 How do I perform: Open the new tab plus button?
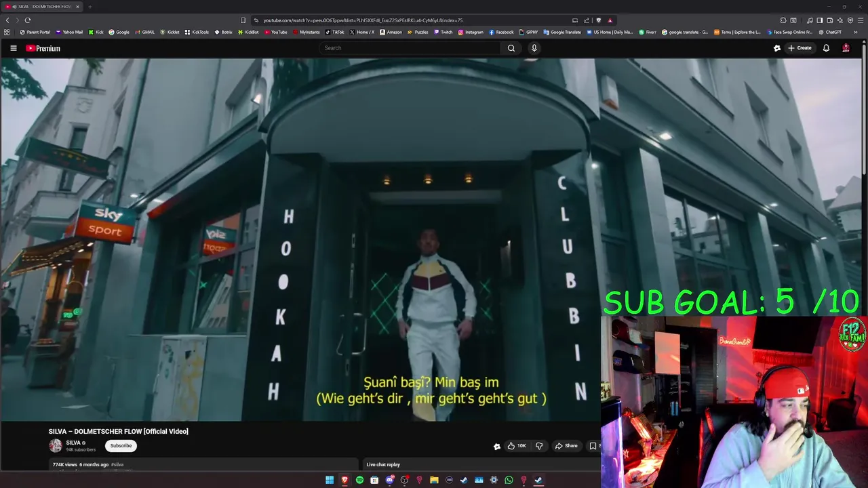tap(90, 7)
